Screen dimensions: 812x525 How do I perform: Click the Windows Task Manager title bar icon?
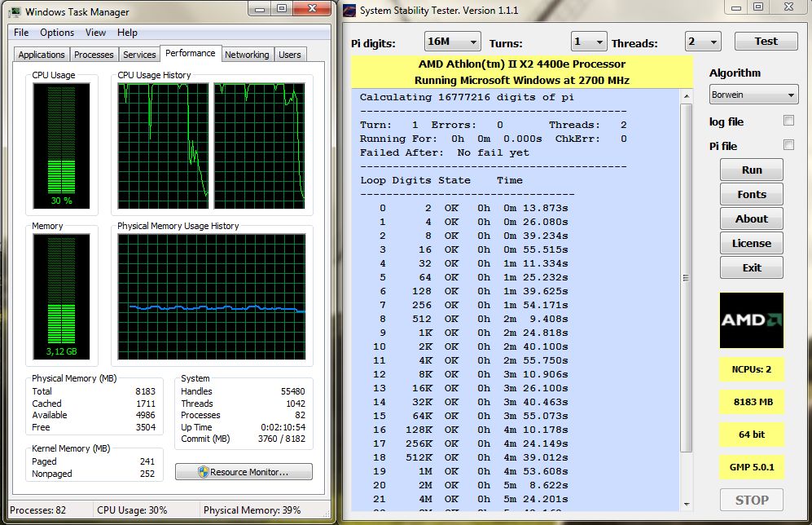15,12
